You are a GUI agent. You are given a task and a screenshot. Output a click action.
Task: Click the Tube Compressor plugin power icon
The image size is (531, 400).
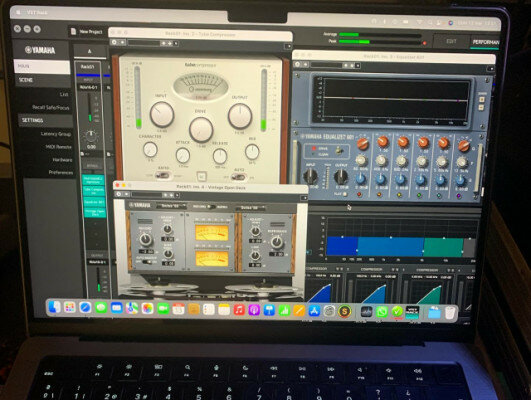114,42
